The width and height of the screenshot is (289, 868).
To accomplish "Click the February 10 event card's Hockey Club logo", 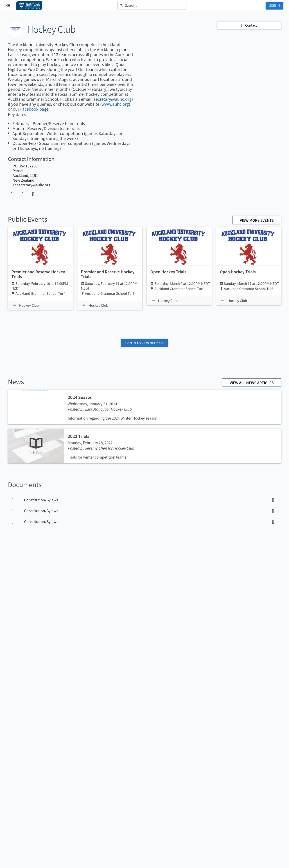I will click(14, 305).
